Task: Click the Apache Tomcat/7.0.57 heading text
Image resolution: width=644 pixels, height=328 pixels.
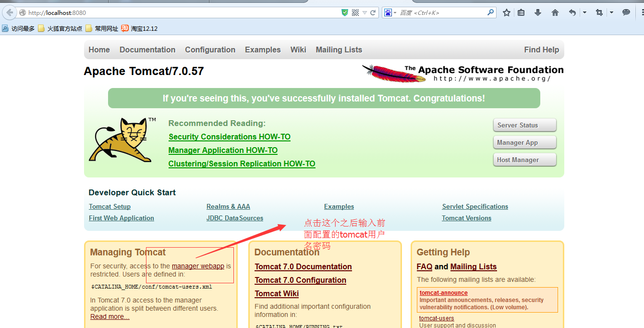Action: click(x=144, y=71)
